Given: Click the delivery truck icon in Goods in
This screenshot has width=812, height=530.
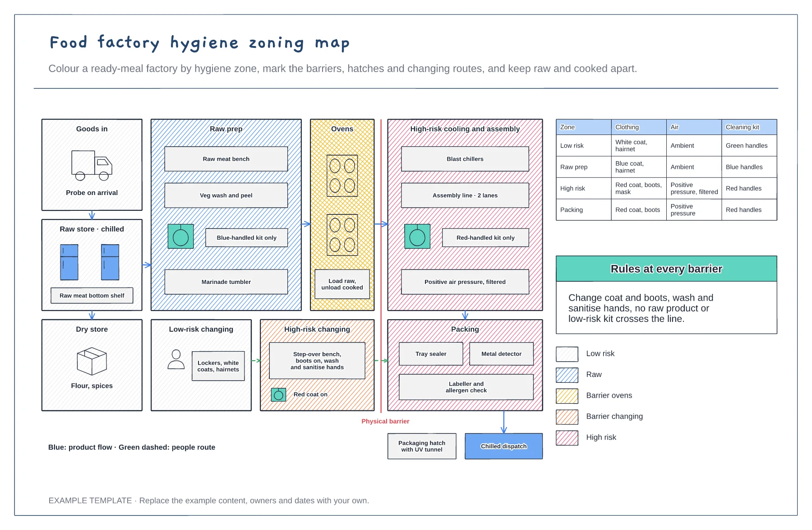Looking at the screenshot, I should click(92, 165).
